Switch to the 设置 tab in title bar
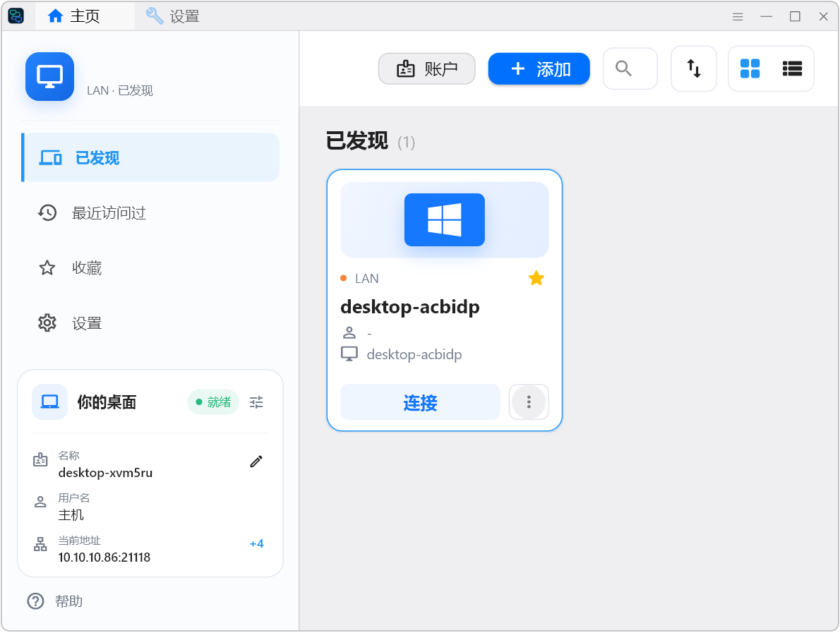840x633 pixels. (x=172, y=16)
